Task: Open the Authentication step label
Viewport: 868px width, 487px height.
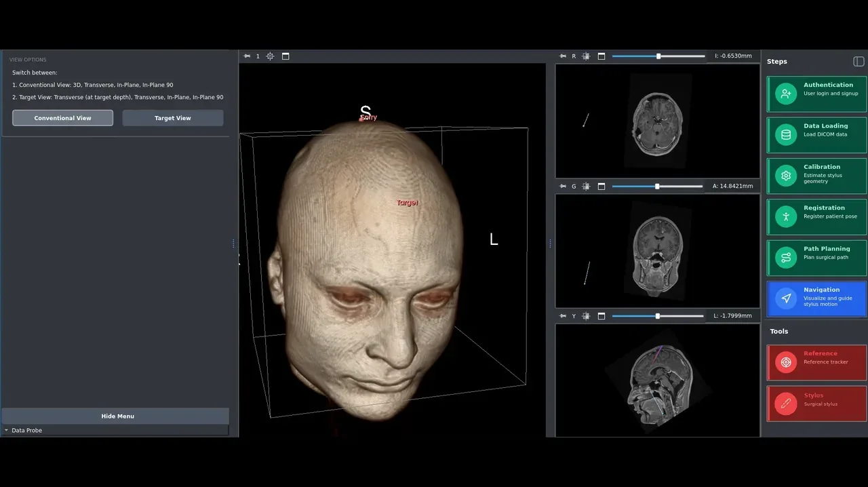Action: tap(828, 85)
